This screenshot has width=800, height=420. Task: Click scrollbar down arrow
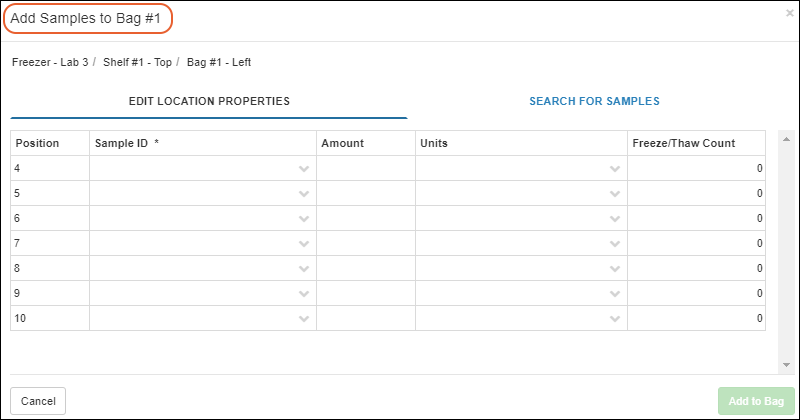pyautogui.click(x=786, y=365)
